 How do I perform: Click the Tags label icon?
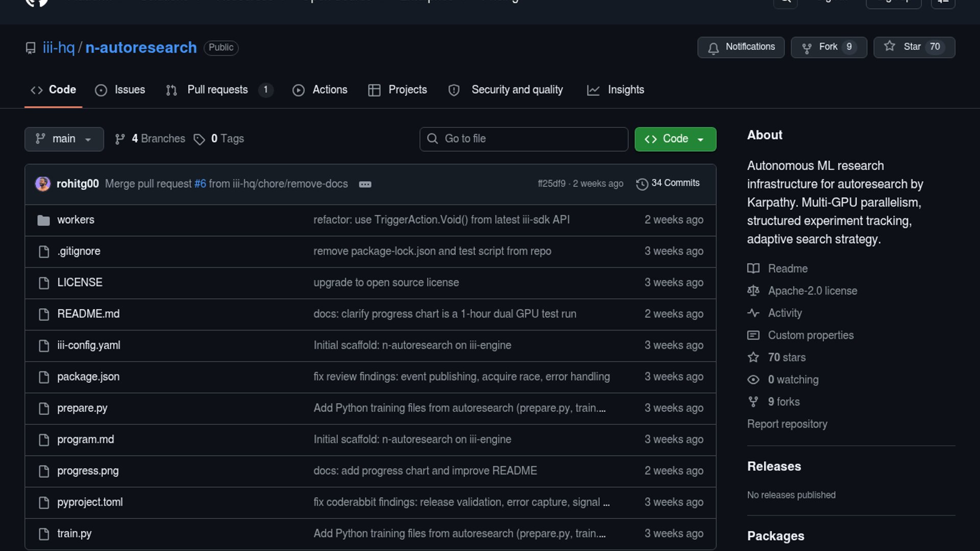(199, 139)
